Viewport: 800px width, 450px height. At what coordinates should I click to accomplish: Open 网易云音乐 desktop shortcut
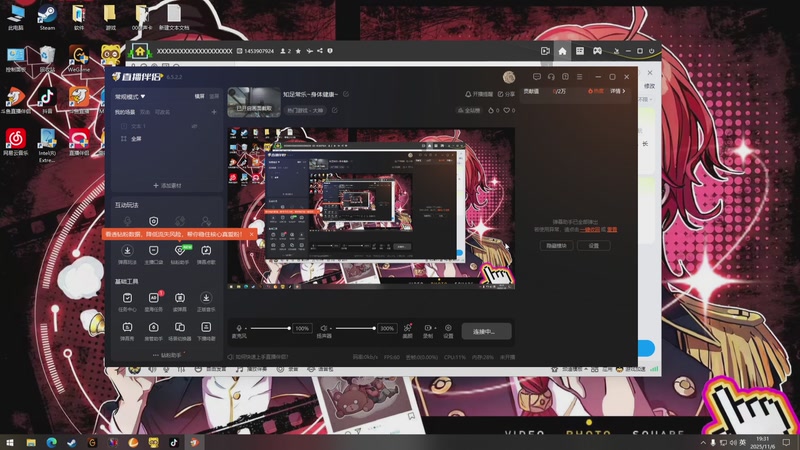[16, 142]
